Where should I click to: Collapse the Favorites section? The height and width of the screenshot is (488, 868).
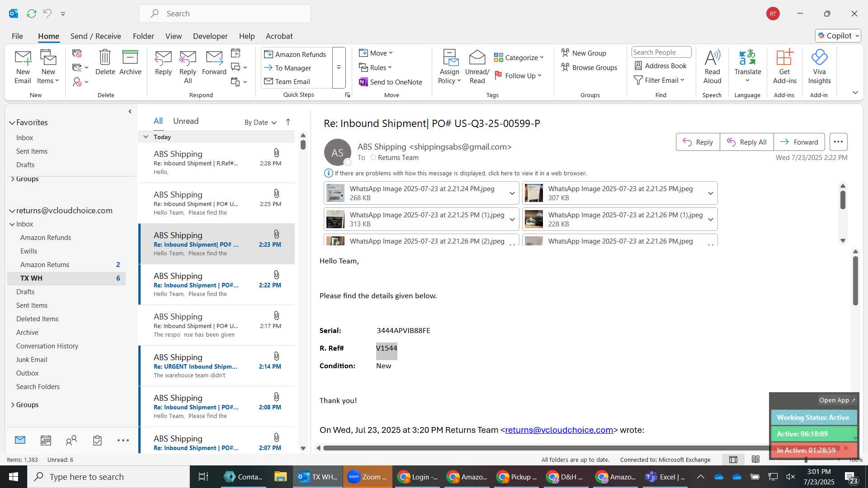[x=12, y=122]
